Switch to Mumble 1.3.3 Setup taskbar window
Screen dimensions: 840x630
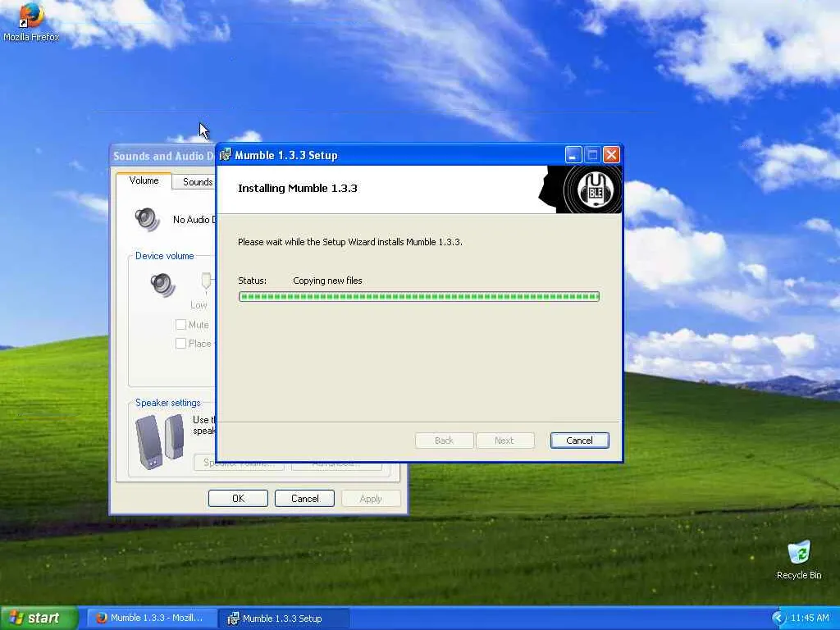tap(284, 619)
